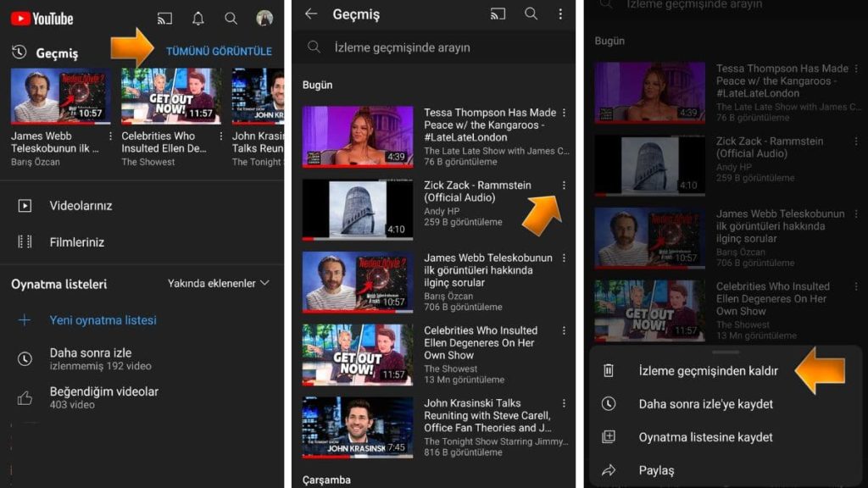This screenshot has width=868, height=488.
Task: Open more options for Celebrities Who Insulted card
Action: point(221,136)
